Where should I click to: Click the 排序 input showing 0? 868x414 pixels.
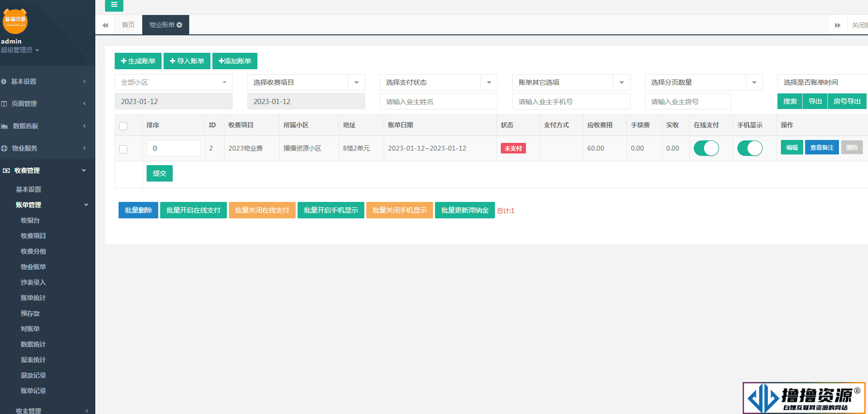click(x=174, y=148)
